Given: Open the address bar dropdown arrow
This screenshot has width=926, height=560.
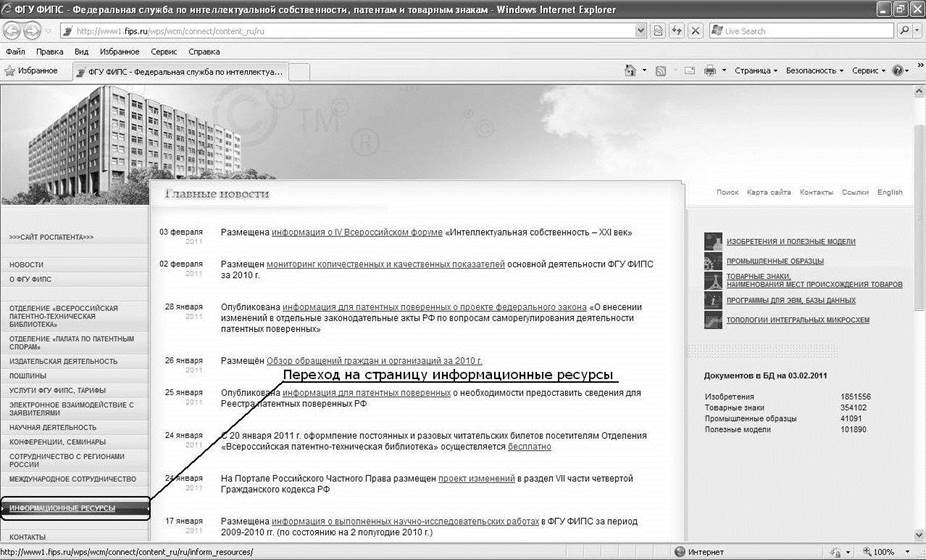Looking at the screenshot, I should [641, 31].
